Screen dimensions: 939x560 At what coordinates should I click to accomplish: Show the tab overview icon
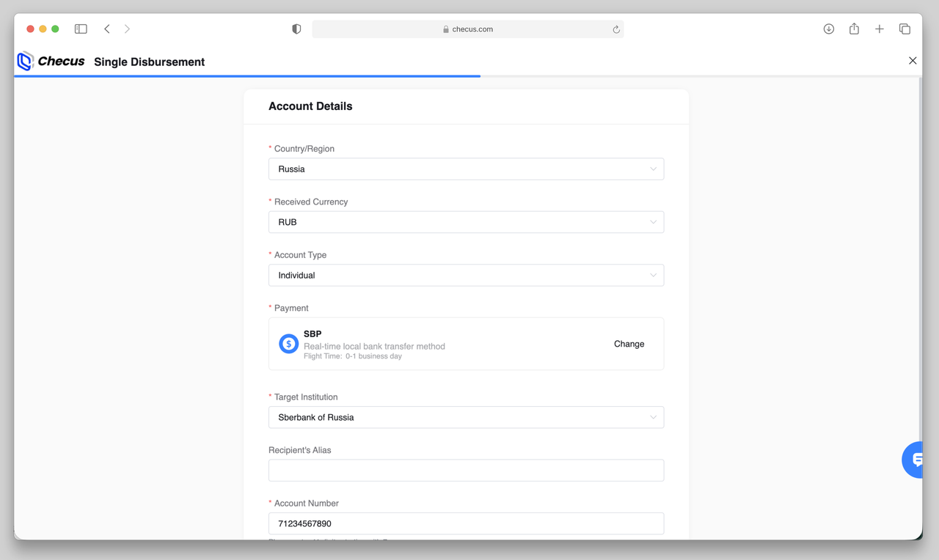(905, 29)
